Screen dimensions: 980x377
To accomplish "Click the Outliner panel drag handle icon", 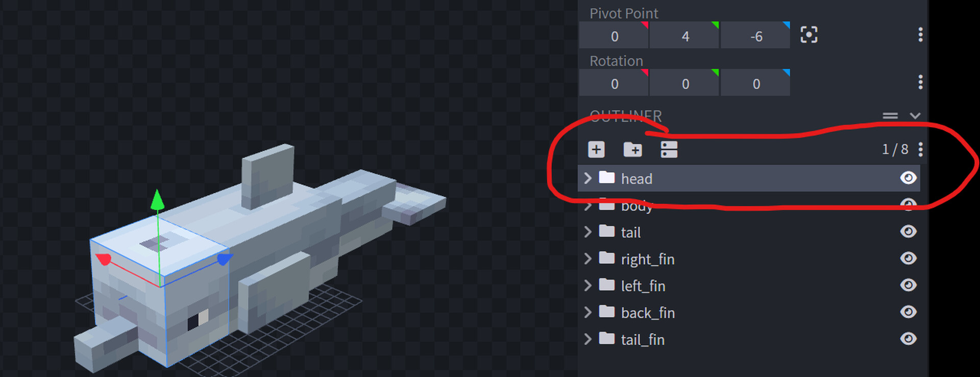I will point(890,116).
